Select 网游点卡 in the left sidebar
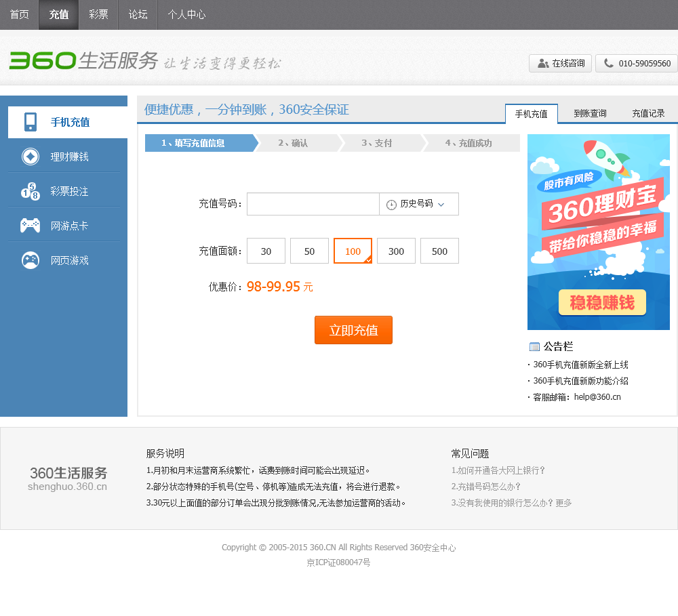 click(64, 226)
